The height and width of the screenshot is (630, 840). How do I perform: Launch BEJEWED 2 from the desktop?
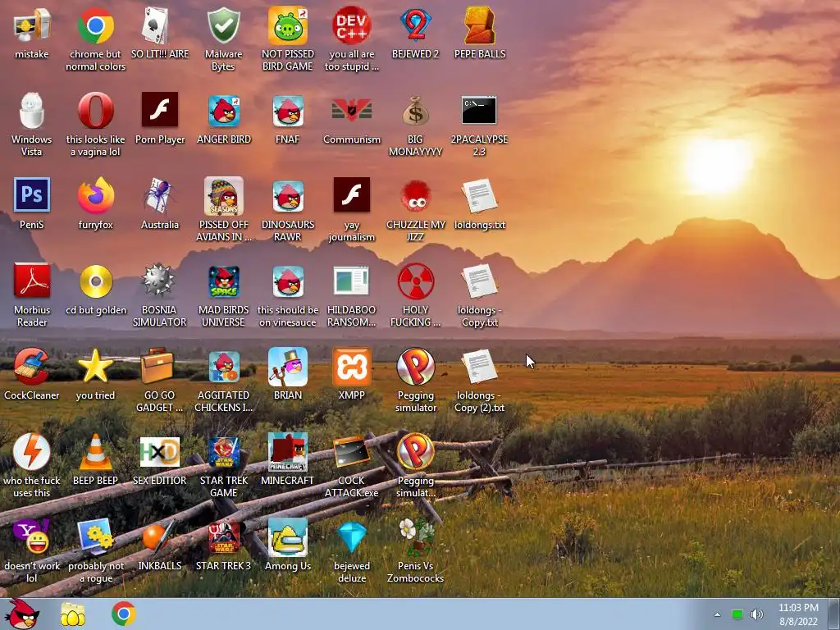[416, 25]
